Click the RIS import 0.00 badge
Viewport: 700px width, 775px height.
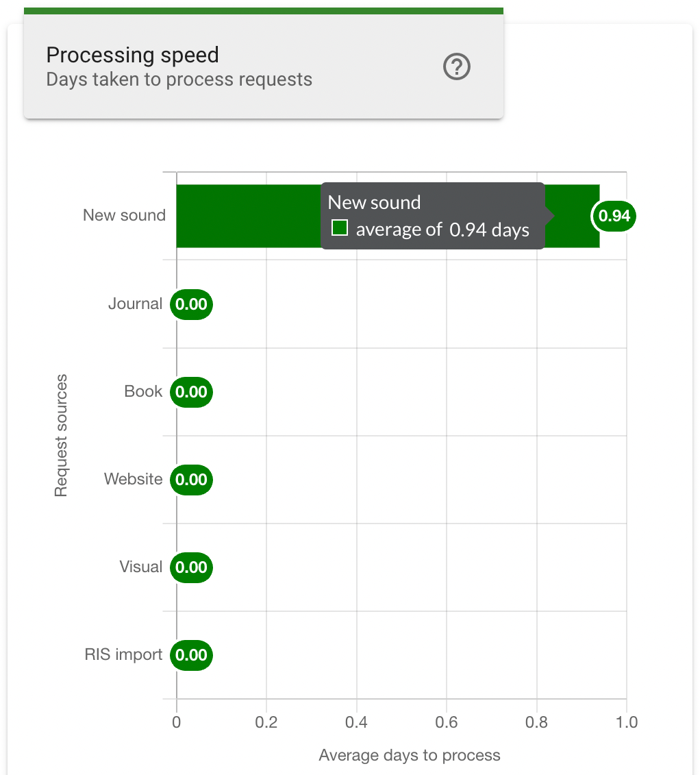(191, 655)
